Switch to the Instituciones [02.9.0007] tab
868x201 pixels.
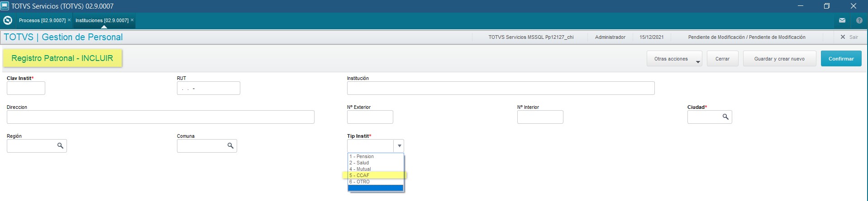(x=102, y=20)
